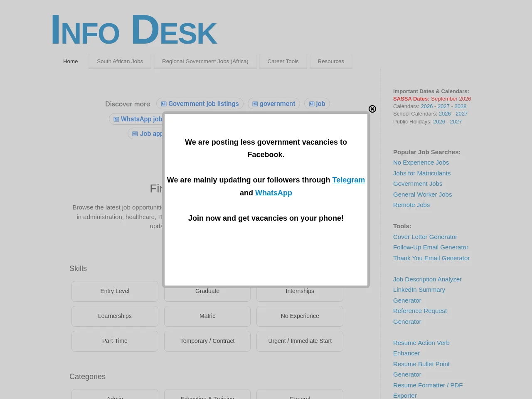Open the Resources menu
This screenshot has height=399, width=532.
(331, 61)
